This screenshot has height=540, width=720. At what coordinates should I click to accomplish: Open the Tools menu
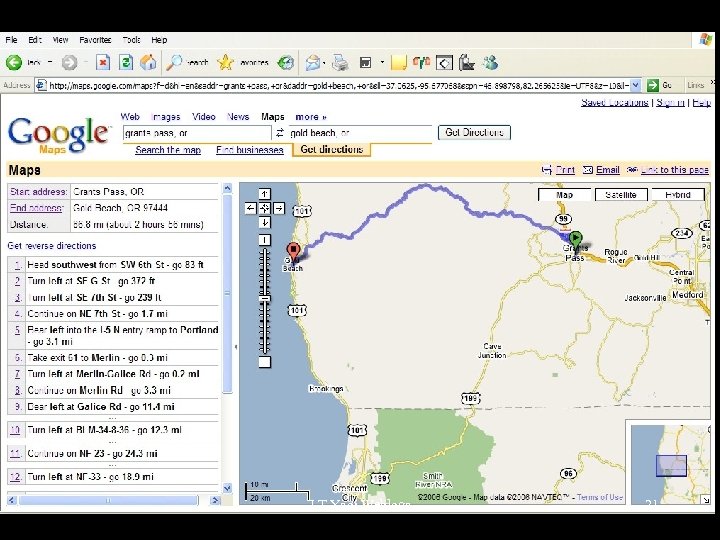pos(131,40)
